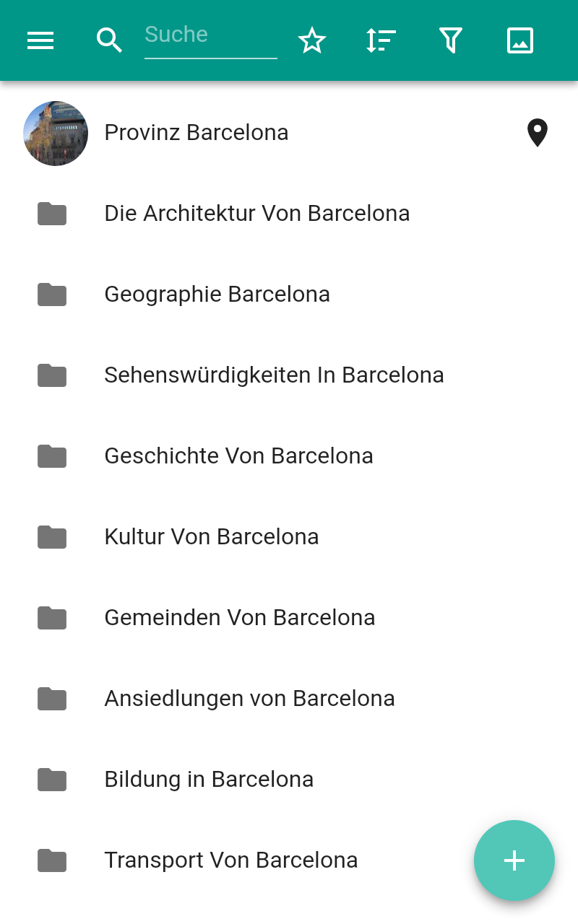Open Ansiedlungen von Barcelona entry

point(249,699)
